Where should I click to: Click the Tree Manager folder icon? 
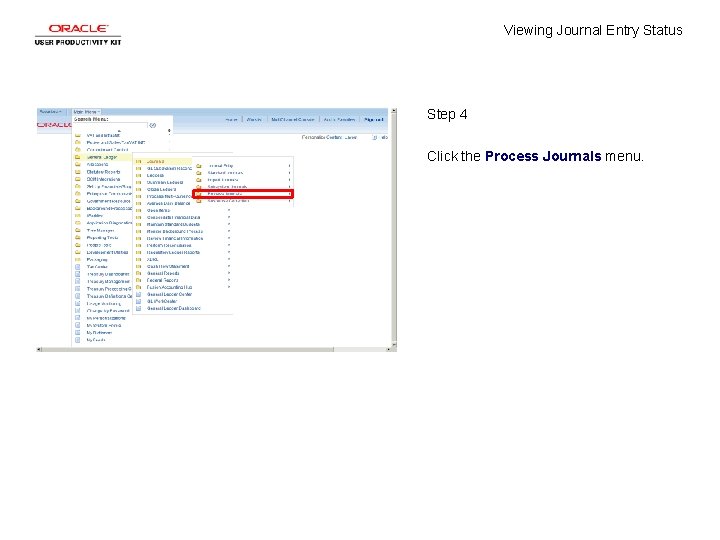[78, 231]
